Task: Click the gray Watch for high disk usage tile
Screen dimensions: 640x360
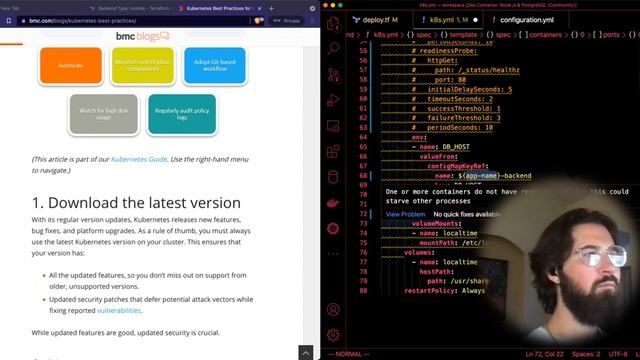Action: 104,114
